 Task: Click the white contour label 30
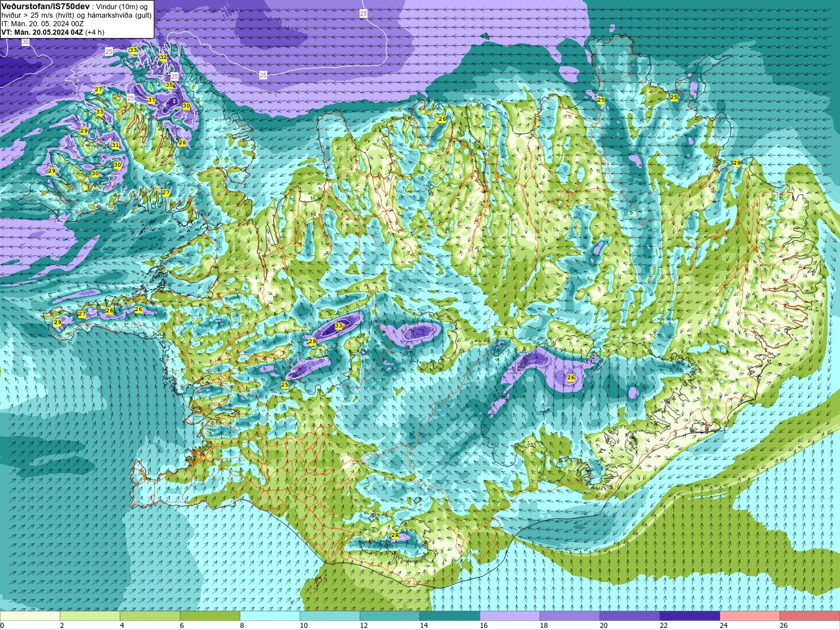point(26,42)
